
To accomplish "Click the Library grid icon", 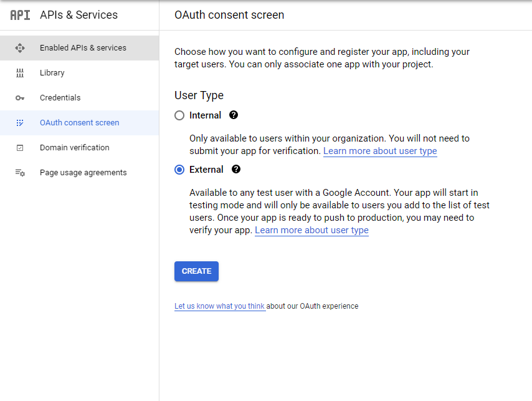I will tap(20, 73).
